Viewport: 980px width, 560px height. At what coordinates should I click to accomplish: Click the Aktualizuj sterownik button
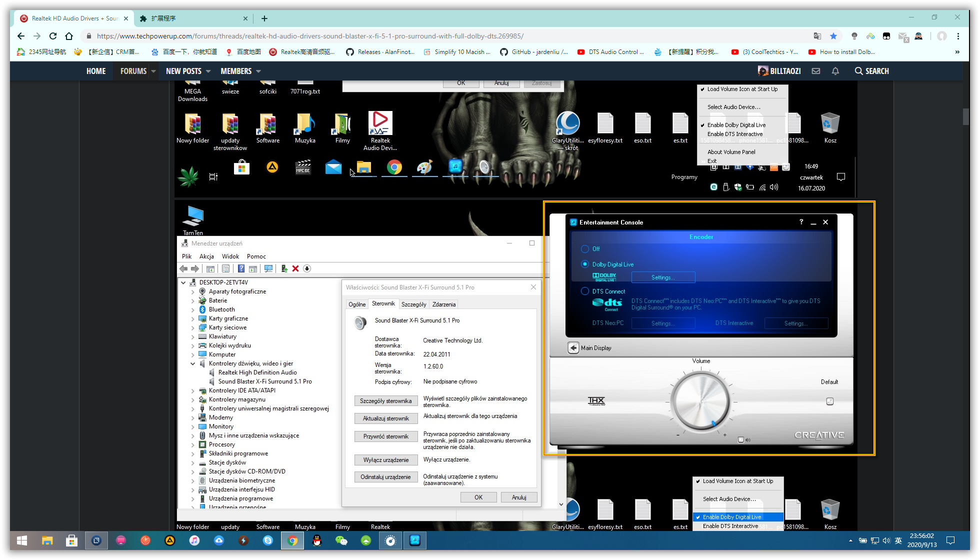pos(386,418)
